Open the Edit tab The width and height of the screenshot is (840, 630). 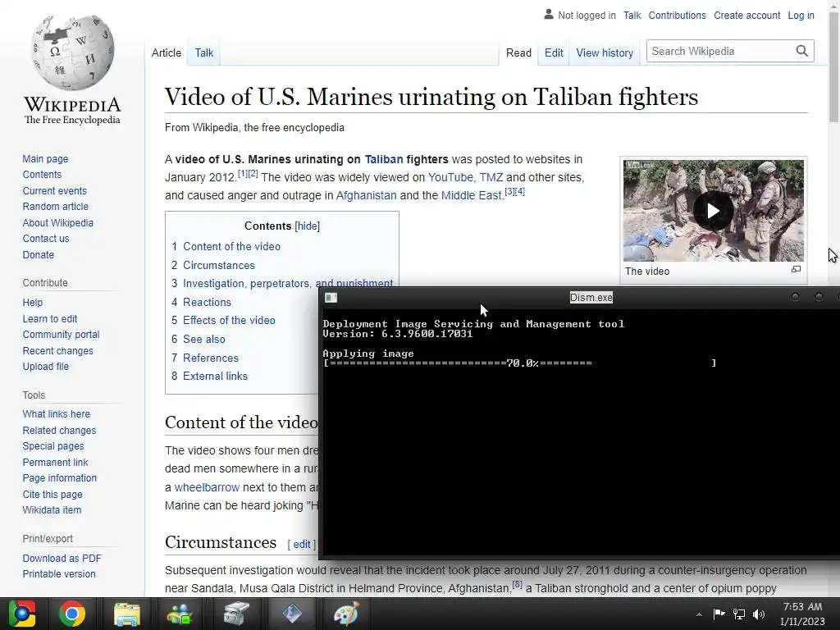(554, 52)
